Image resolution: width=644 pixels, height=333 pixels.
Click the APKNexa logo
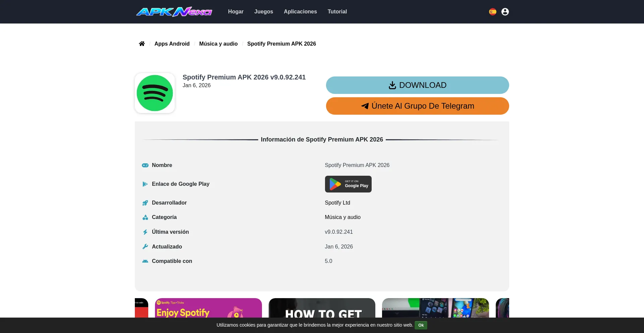point(174,12)
